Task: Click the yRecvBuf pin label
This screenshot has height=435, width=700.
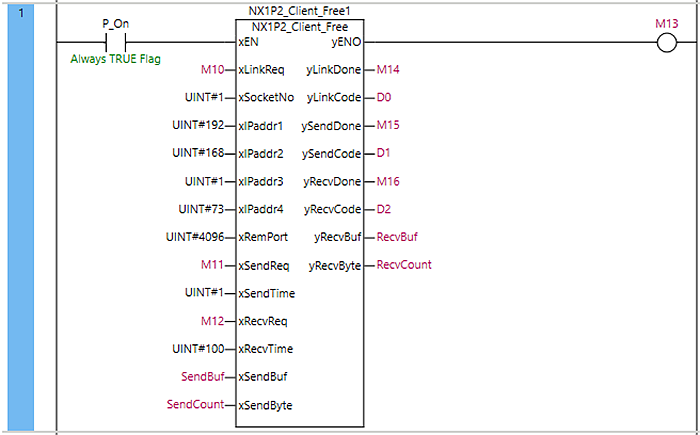Action: tap(338, 238)
